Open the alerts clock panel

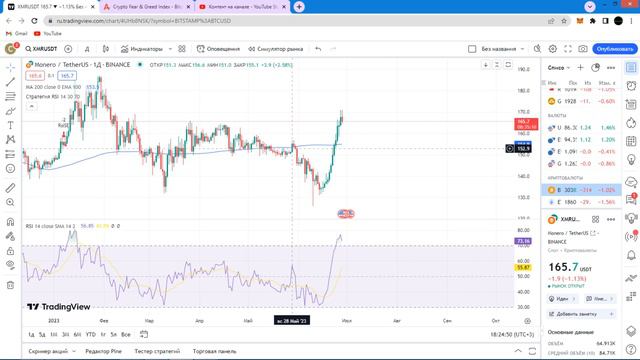coord(631,86)
